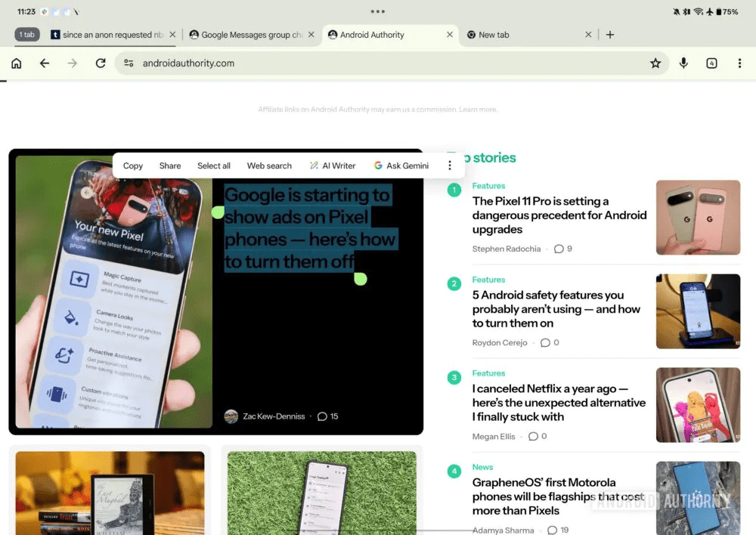
Task: Open the phone on grass article image
Action: tap(322, 493)
